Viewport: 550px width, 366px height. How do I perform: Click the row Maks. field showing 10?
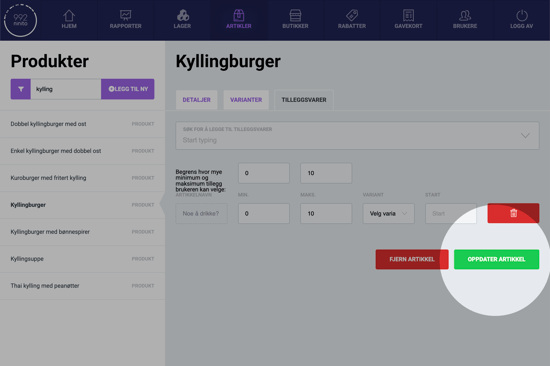pos(326,213)
